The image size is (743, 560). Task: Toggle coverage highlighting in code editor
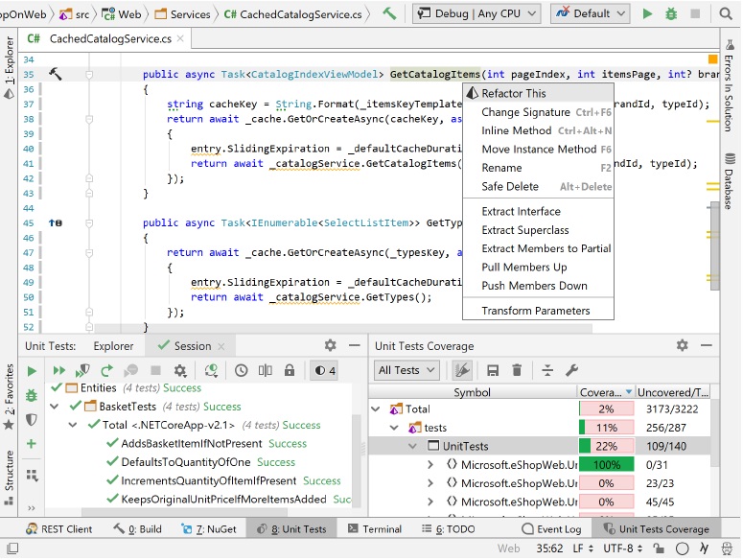462,370
